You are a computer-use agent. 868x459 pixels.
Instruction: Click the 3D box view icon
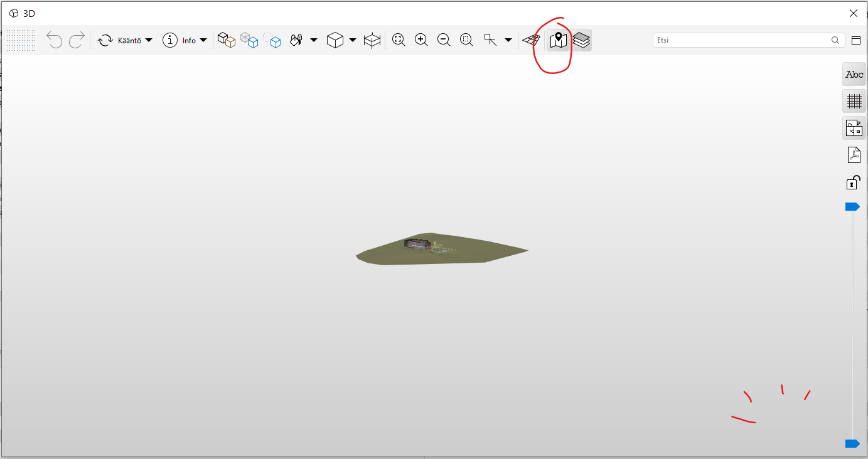[x=336, y=41]
